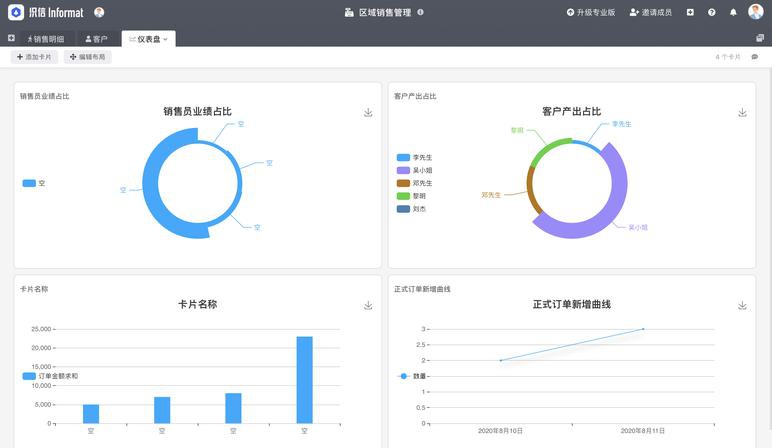Click the 编辑布局 button
The image size is (772, 448).
[x=88, y=57]
